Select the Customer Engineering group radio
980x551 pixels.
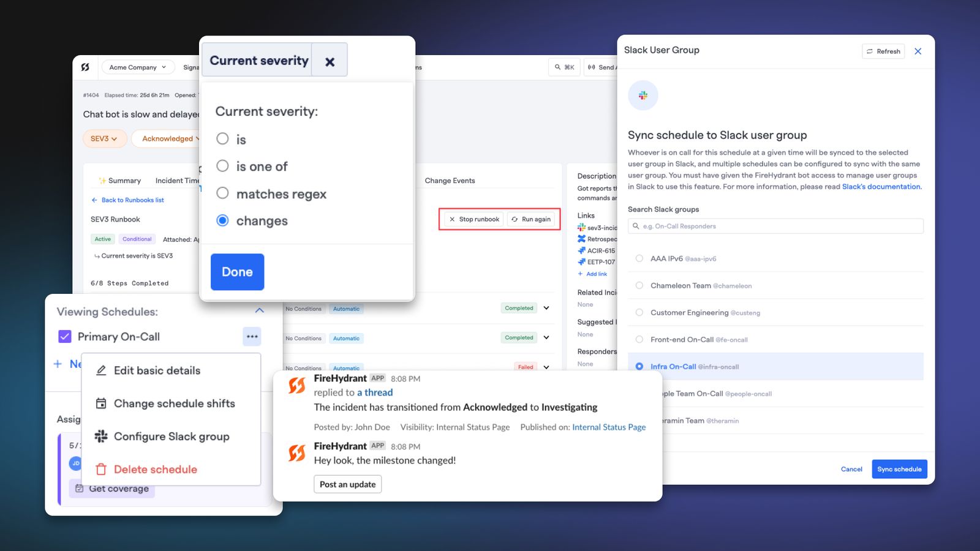pyautogui.click(x=639, y=312)
